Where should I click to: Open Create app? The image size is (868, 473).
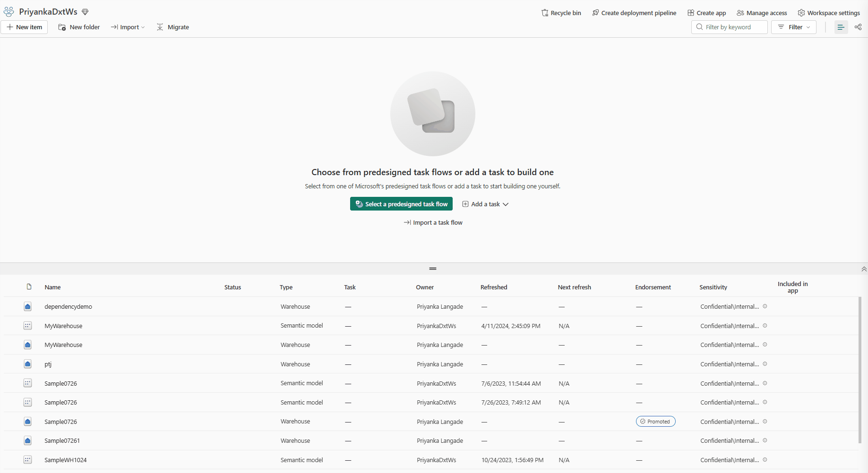tap(706, 13)
